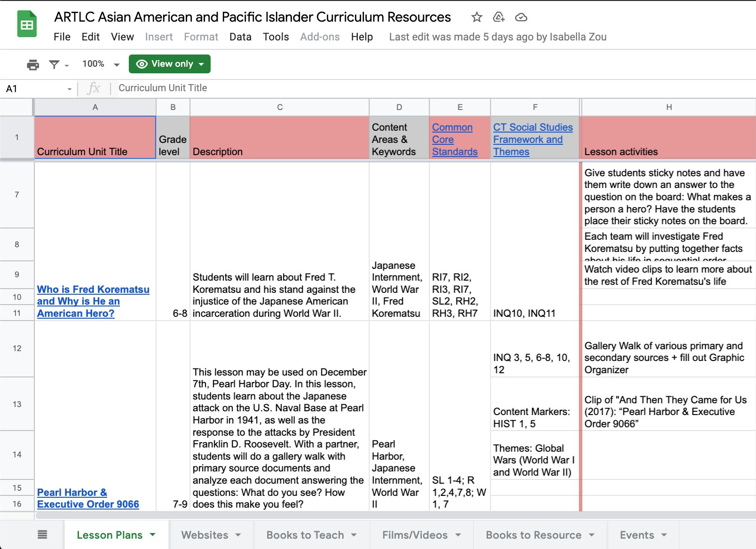This screenshot has height=549, width=756.
Task: Click the Grade level header cell
Action: (x=173, y=137)
